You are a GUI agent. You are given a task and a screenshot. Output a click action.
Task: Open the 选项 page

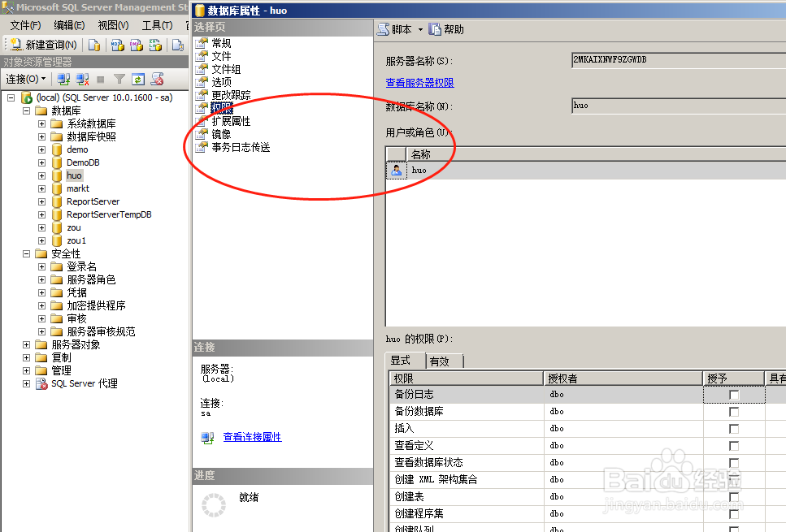click(x=221, y=82)
